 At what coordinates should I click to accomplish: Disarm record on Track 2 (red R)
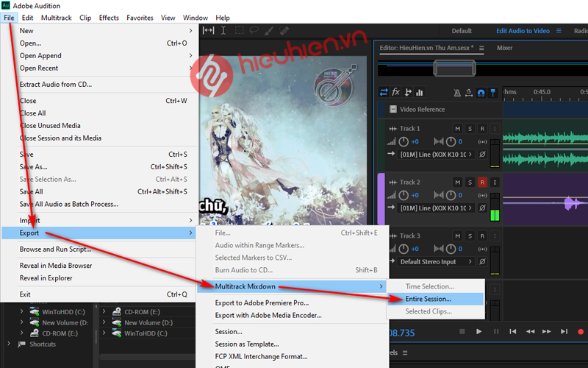[482, 182]
